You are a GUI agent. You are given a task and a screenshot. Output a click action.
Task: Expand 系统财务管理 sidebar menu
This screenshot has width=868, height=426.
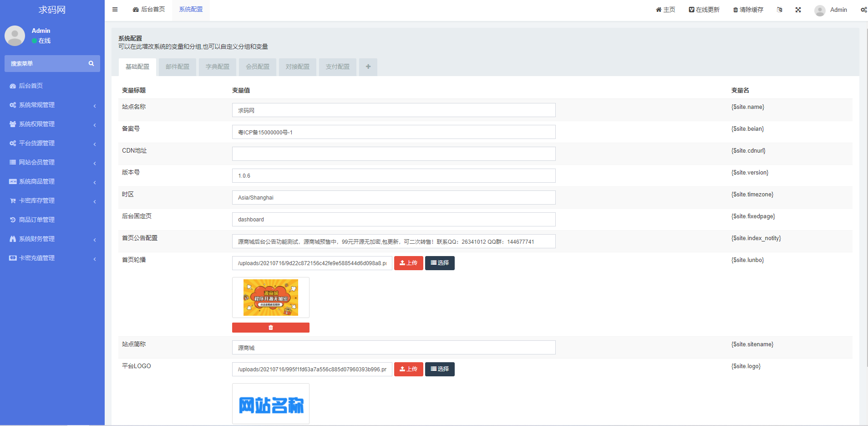[36, 239]
